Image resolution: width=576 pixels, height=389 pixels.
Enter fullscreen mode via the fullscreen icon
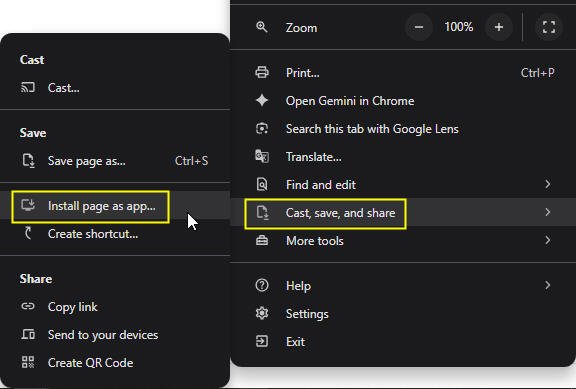pos(548,27)
